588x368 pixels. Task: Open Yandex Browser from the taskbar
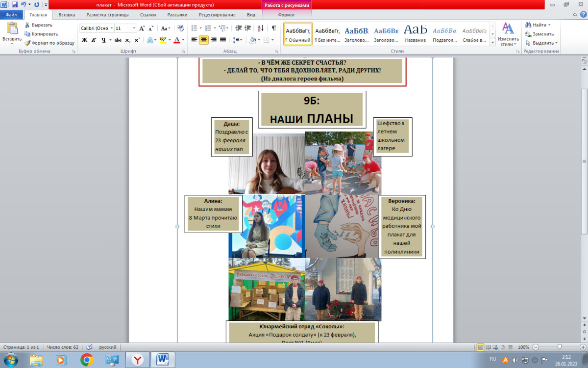tap(138, 360)
